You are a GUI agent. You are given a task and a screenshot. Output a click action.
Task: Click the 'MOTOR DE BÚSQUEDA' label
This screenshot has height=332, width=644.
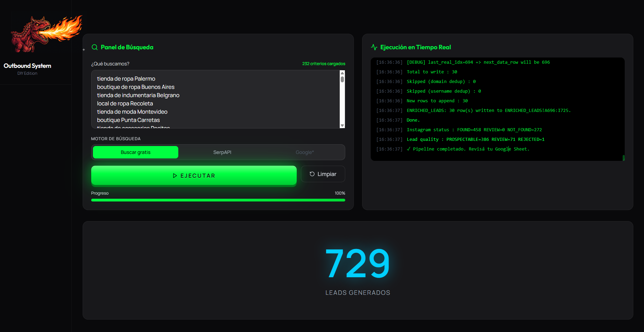pyautogui.click(x=116, y=139)
